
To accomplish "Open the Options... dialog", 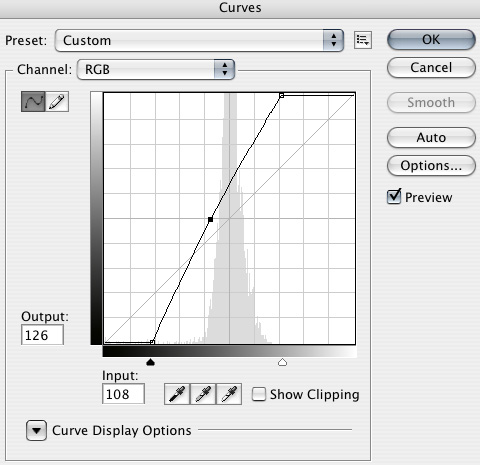I will (431, 165).
